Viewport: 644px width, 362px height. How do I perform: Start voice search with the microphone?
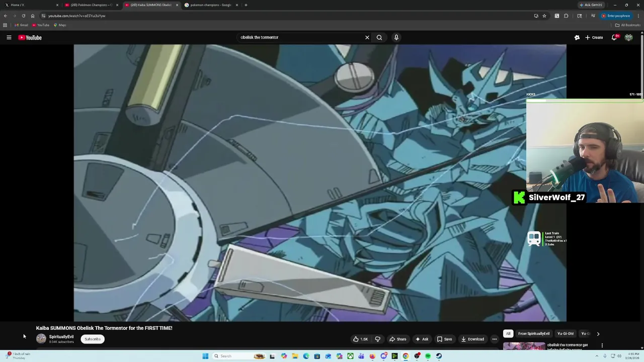coord(396,37)
